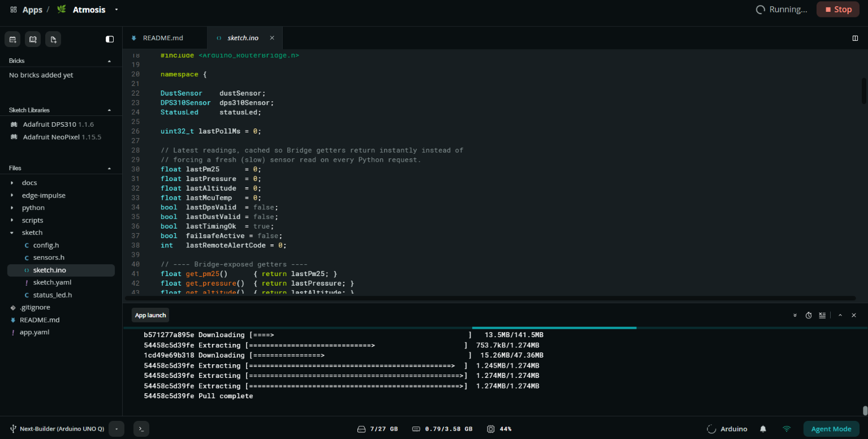Clear the console output
Screen dimensions: 868x439
822,315
